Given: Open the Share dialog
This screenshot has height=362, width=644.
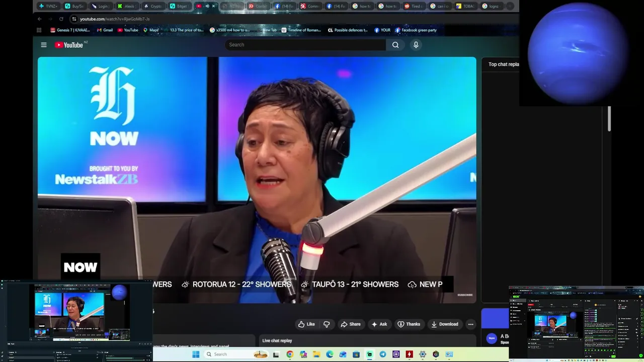Looking at the screenshot, I should click(x=351, y=324).
